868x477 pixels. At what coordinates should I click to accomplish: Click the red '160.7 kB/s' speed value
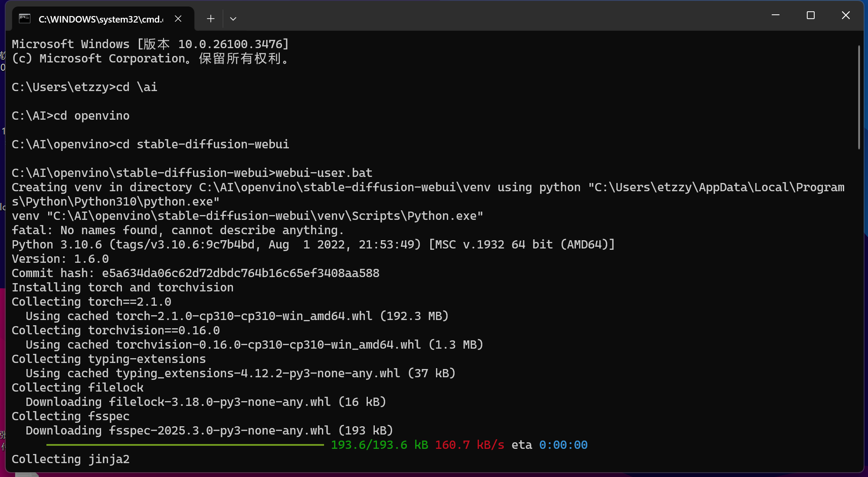pos(470,445)
